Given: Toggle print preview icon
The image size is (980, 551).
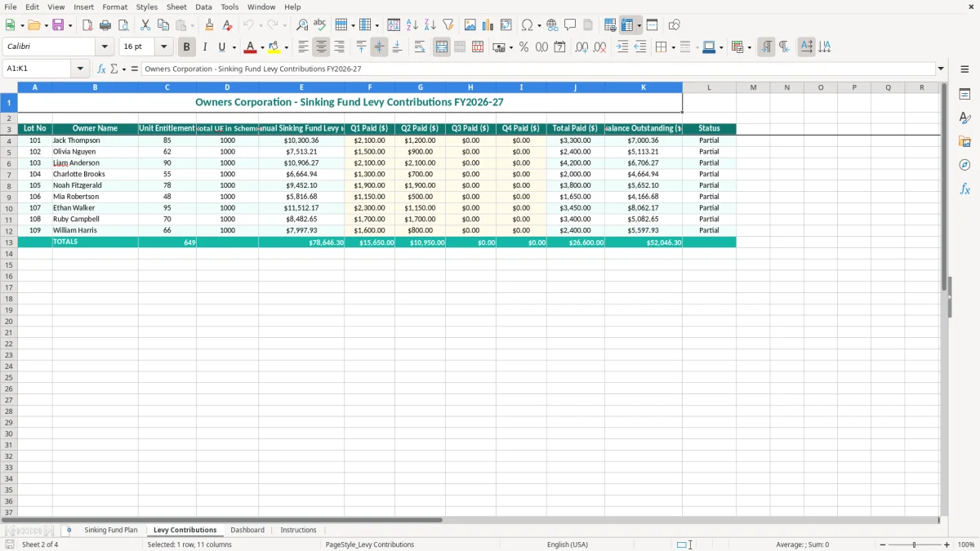Looking at the screenshot, I should 123,25.
